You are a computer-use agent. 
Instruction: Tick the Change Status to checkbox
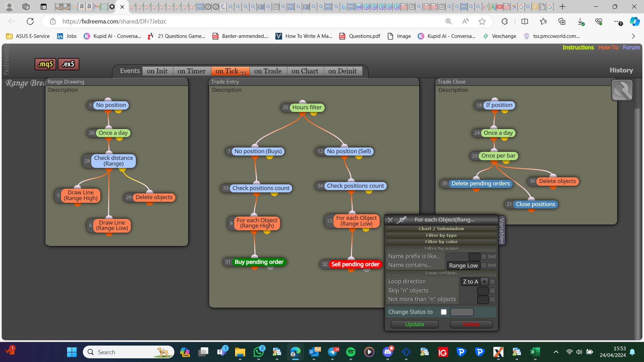444,312
